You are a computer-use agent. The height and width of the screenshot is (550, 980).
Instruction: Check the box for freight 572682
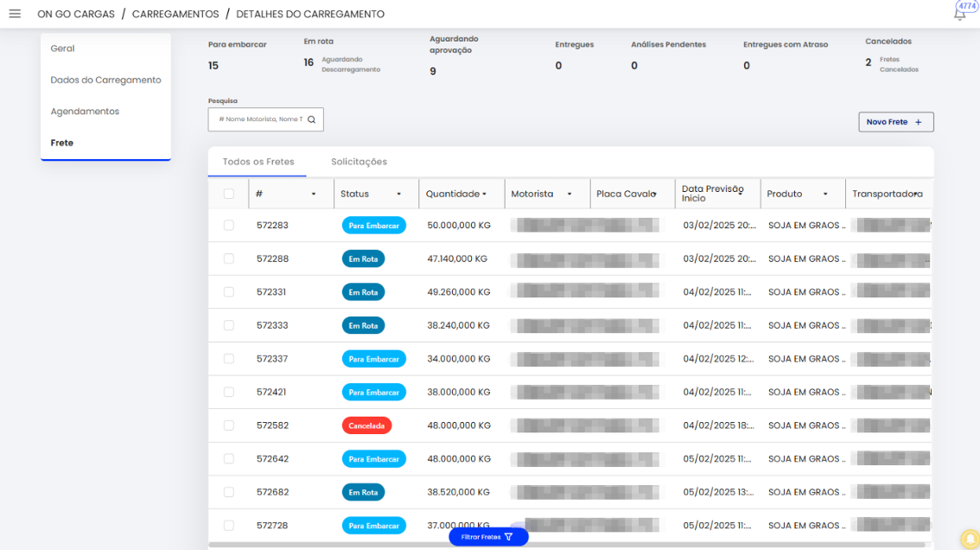229,492
